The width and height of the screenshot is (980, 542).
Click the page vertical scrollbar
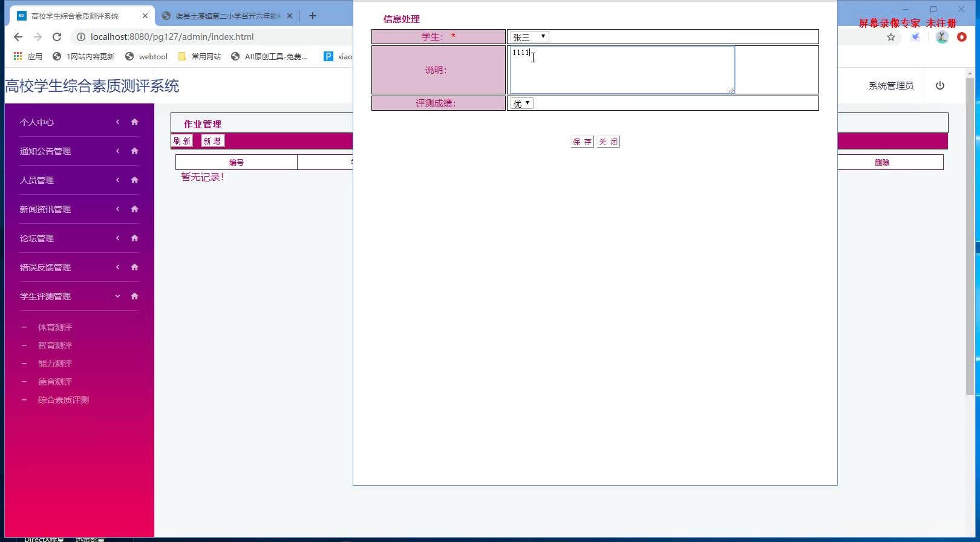click(970, 236)
